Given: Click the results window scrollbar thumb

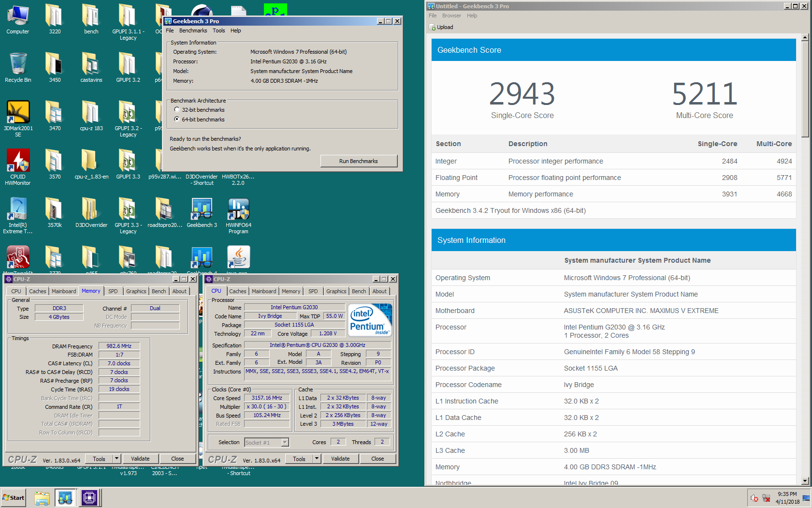Looking at the screenshot, I should [805, 89].
